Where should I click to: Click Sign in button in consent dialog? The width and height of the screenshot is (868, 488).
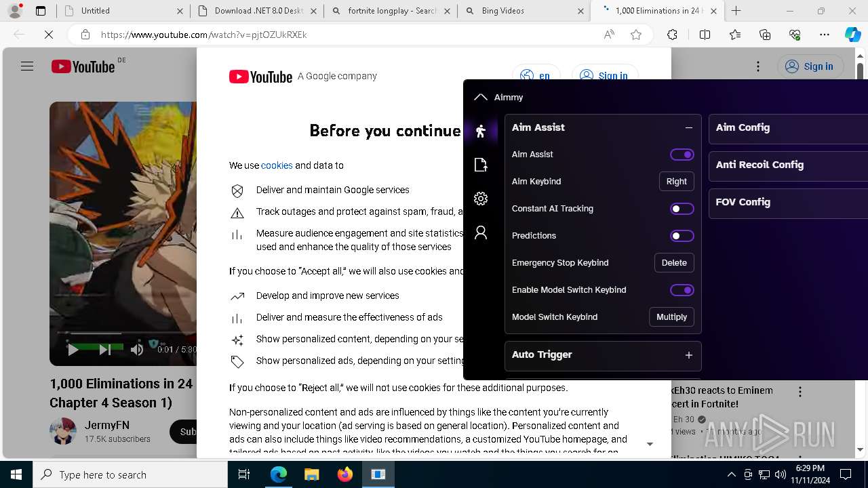click(x=604, y=75)
